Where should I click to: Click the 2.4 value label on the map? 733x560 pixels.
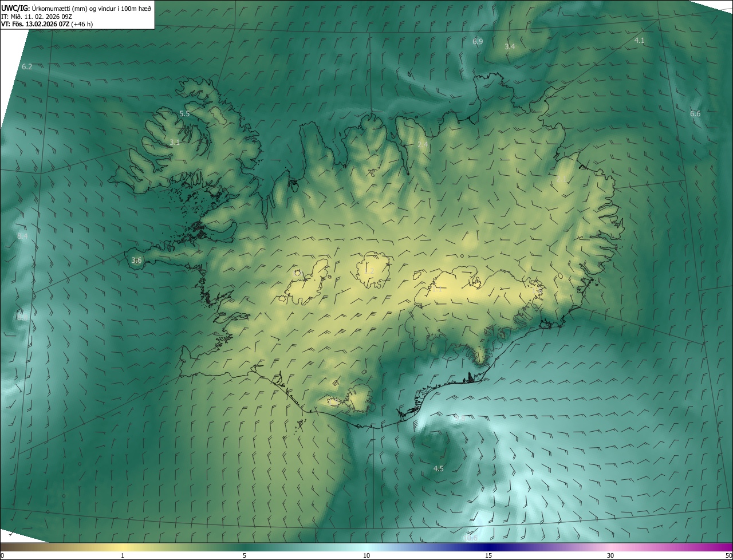[x=423, y=145]
